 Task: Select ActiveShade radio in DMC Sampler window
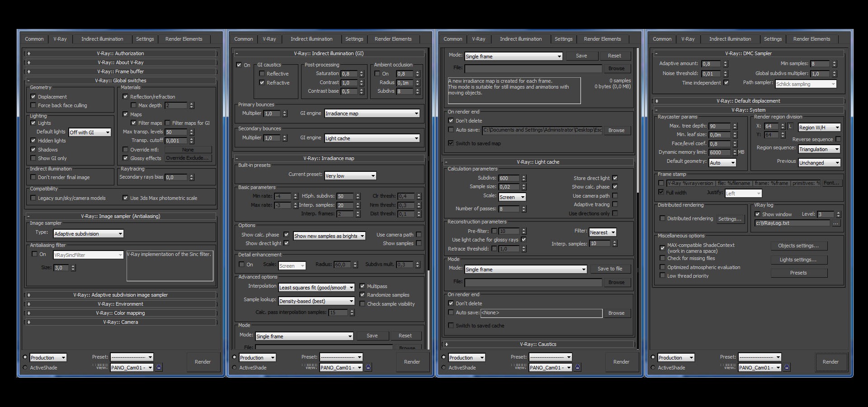click(653, 368)
